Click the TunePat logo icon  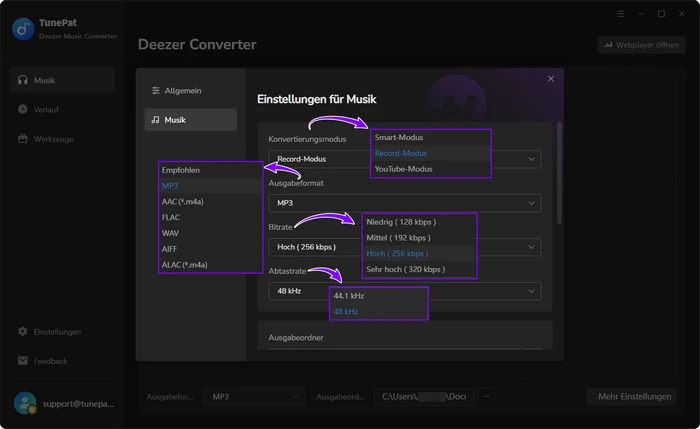pos(23,29)
